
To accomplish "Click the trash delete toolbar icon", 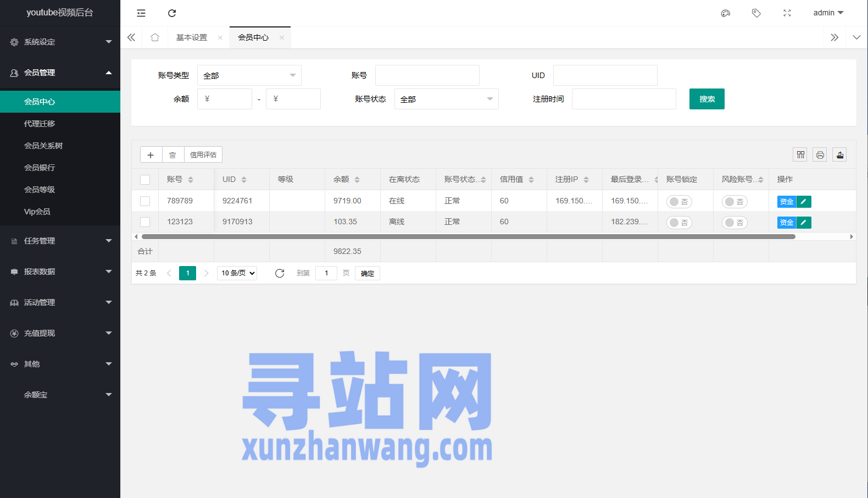I will click(x=173, y=155).
